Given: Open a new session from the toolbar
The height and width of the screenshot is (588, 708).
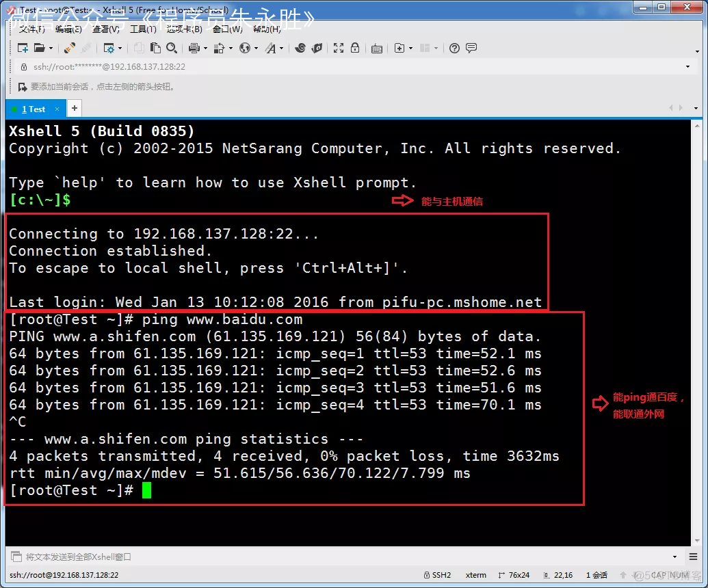Looking at the screenshot, I should point(22,48).
